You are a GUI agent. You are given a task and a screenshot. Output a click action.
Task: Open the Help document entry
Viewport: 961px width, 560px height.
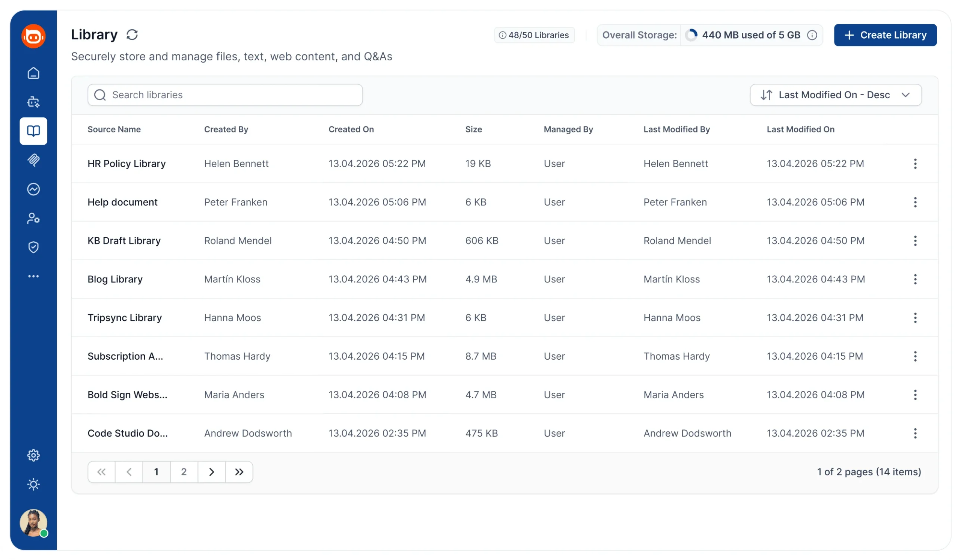click(x=122, y=202)
